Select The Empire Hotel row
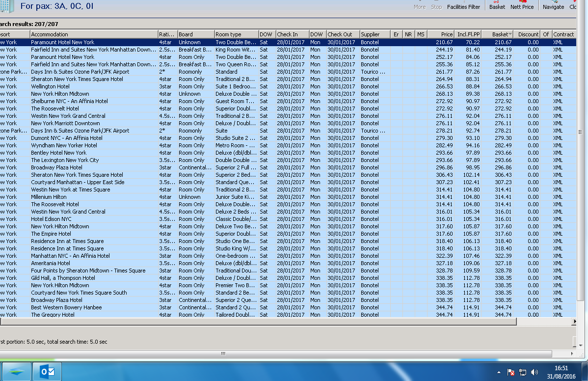 point(288,234)
